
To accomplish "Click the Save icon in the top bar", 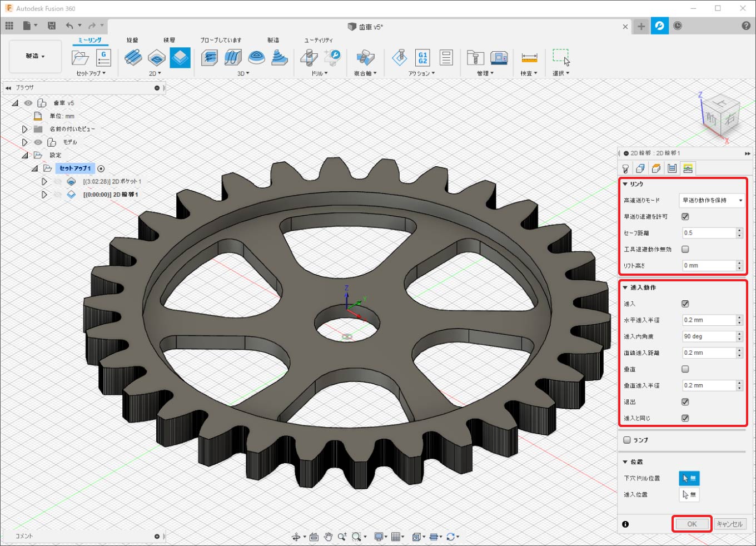I will click(52, 26).
